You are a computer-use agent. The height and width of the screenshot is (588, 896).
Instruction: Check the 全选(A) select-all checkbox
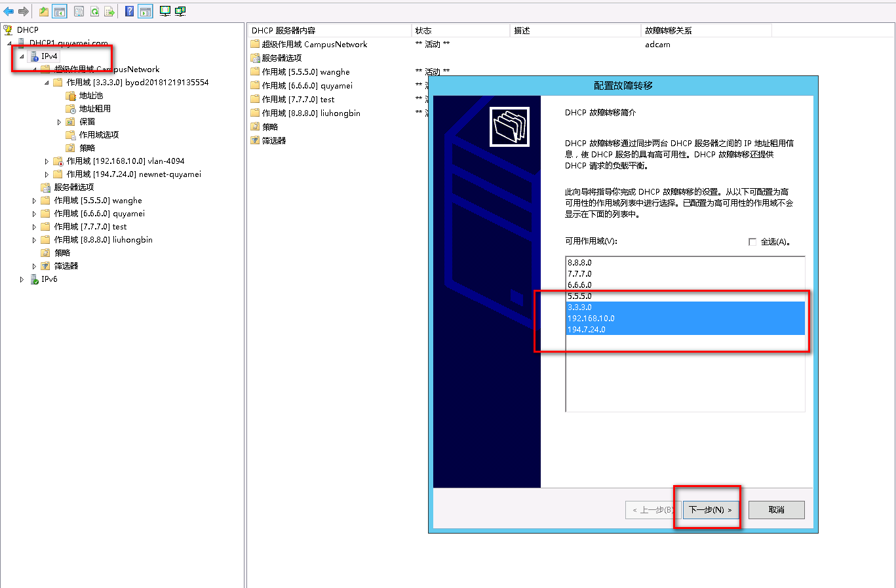(752, 242)
